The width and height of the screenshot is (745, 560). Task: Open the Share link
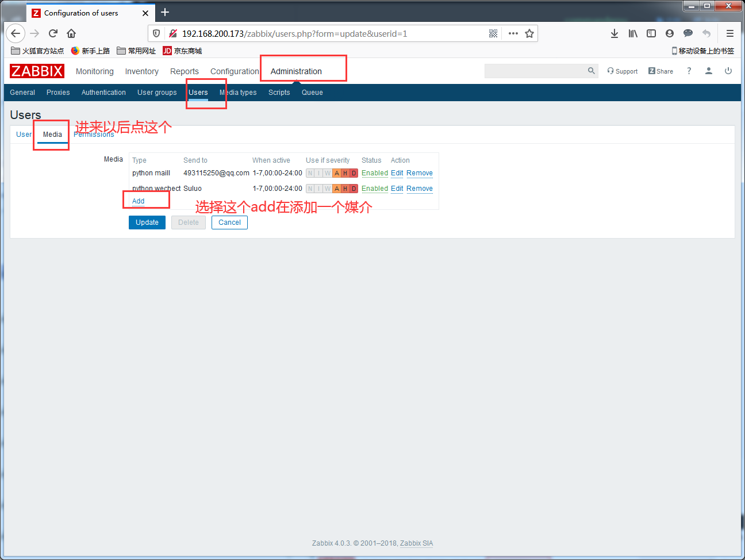coord(660,71)
